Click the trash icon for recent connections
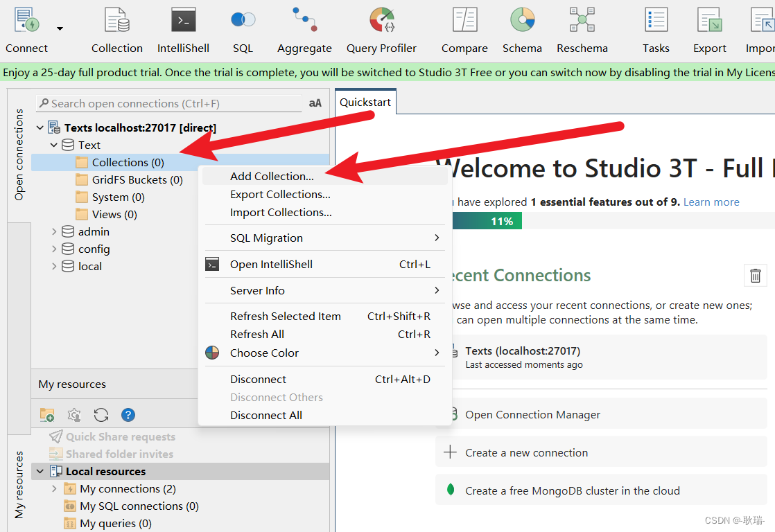The width and height of the screenshot is (775, 532). pos(755,275)
